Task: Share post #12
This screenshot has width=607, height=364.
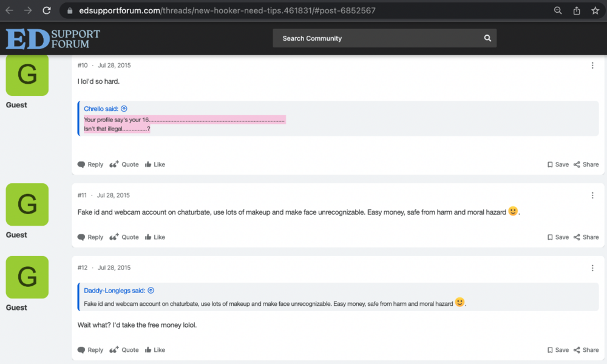Action: coord(586,349)
